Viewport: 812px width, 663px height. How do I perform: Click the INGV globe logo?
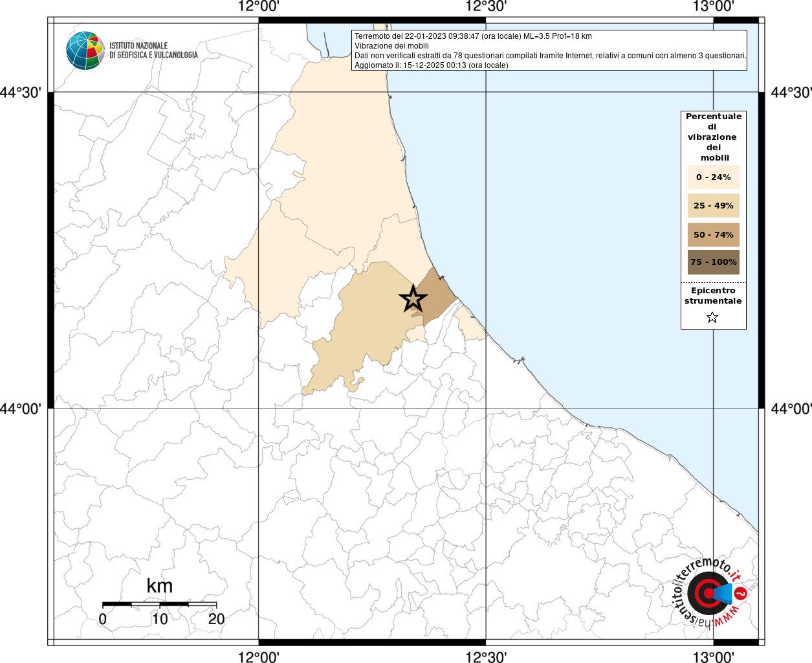85,51
